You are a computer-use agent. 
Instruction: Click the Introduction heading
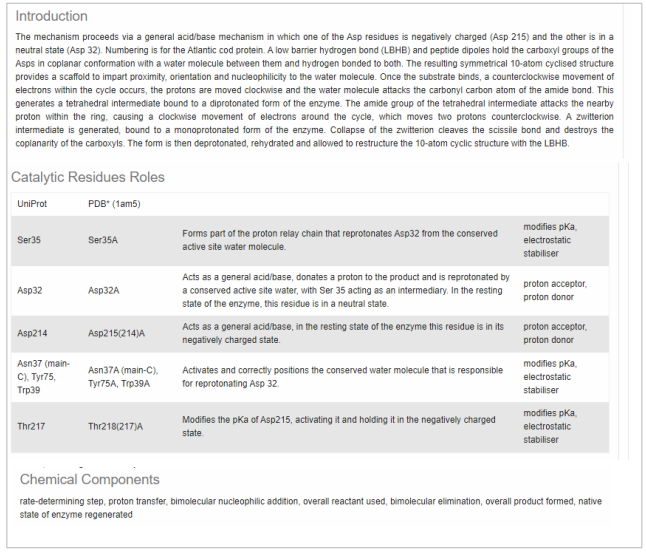[x=51, y=16]
